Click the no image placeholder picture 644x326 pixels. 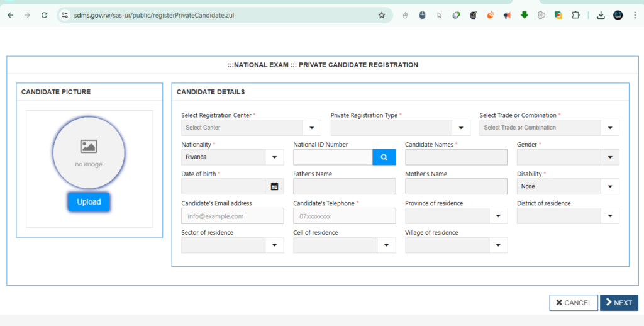(x=89, y=153)
